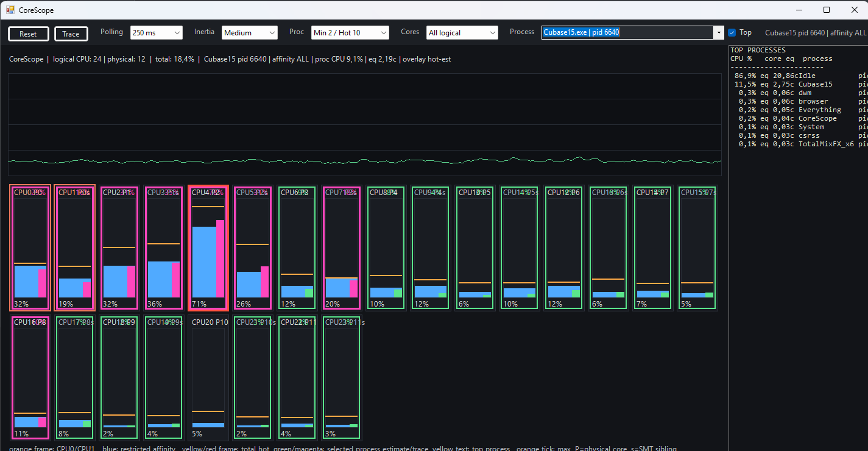This screenshot has width=868, height=451.
Task: Select the CPU2 tile showing 32%
Action: pos(119,248)
